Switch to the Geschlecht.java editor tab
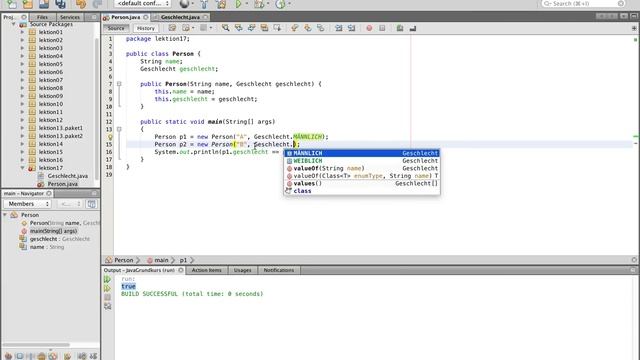This screenshot has width=640, height=360. point(180,17)
